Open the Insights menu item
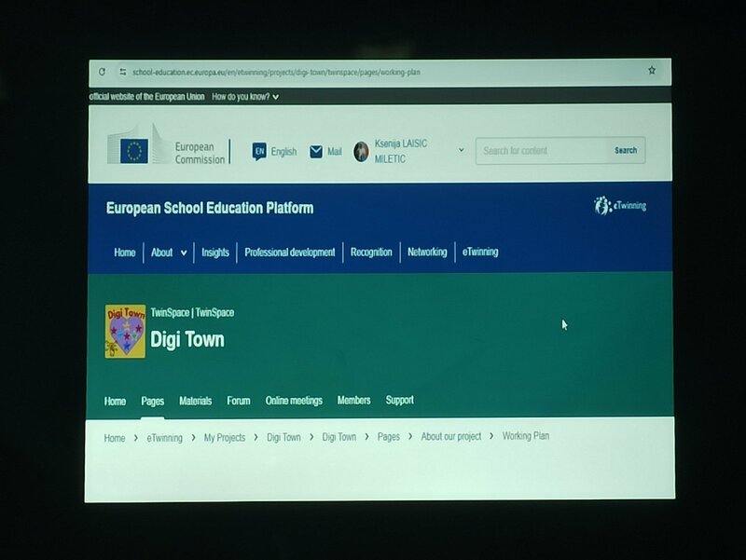Image resolution: width=746 pixels, height=560 pixels. point(215,253)
